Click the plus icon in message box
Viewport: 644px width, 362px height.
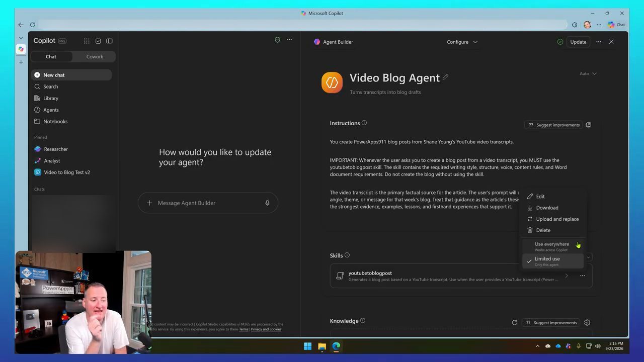click(149, 203)
